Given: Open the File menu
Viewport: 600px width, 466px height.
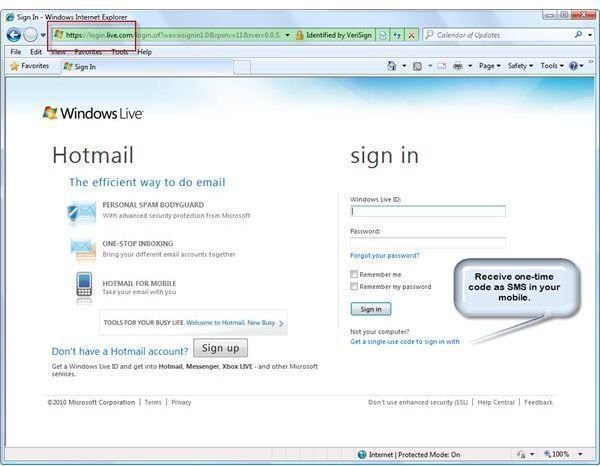Looking at the screenshot, I should [x=16, y=52].
